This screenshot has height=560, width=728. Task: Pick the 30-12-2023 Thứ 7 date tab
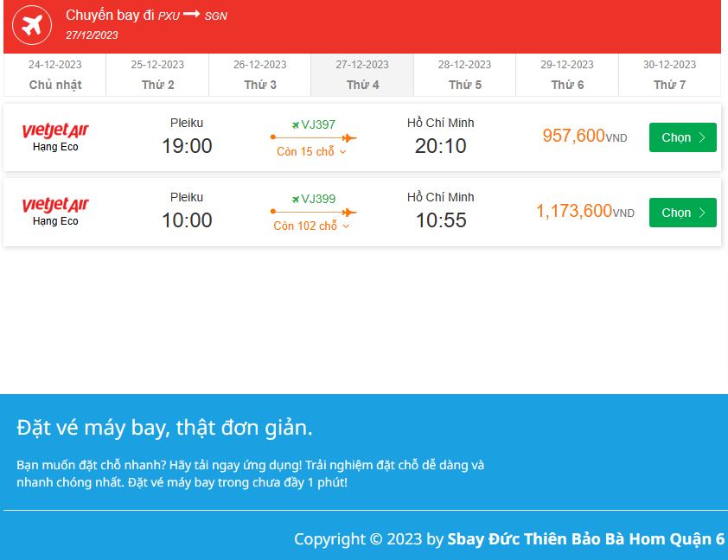click(669, 75)
